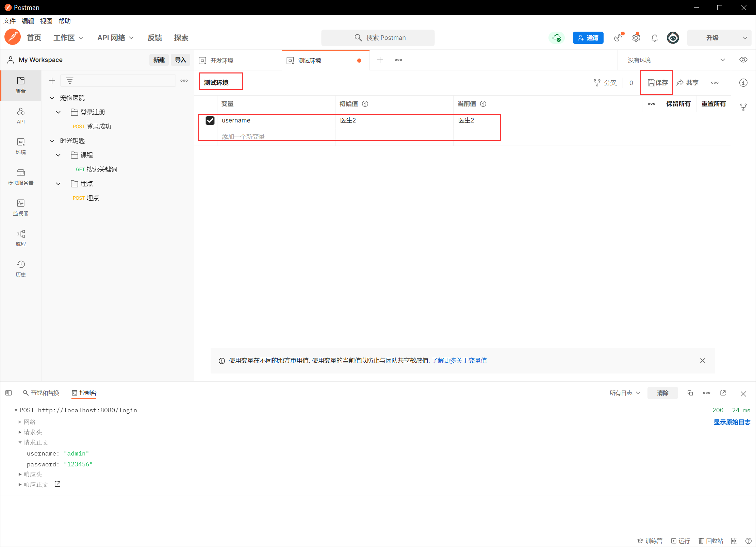
Task: Expand the 所有日志 log filter dropdown
Action: pyautogui.click(x=625, y=393)
